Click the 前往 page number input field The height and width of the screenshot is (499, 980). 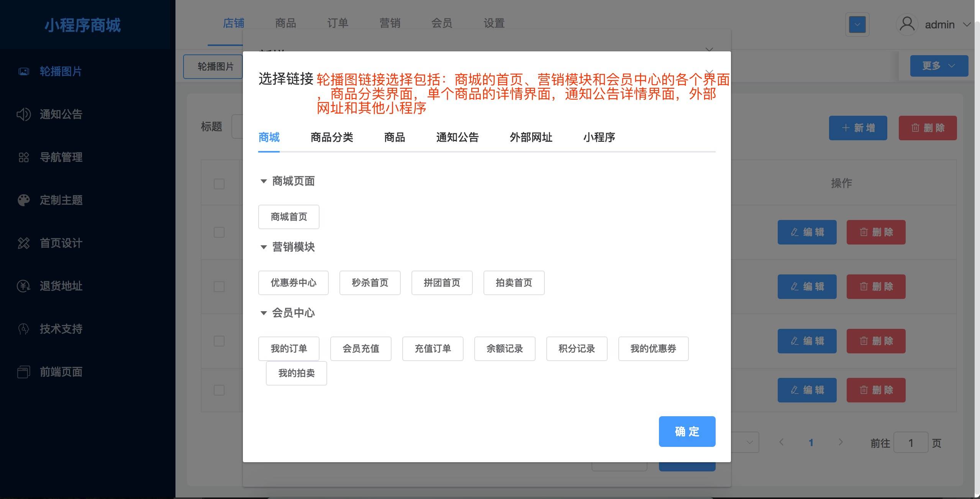911,443
